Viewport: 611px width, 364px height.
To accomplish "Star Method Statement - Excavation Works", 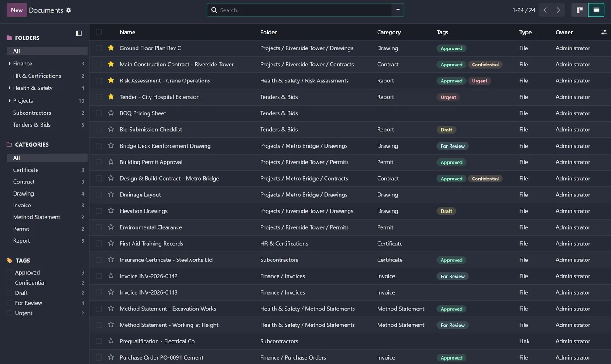I will (111, 309).
